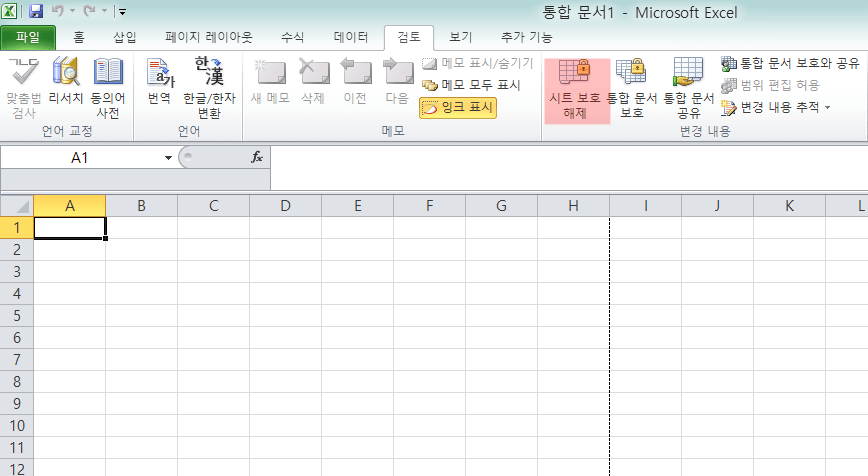Image resolution: width=868 pixels, height=476 pixels.
Task: Click the Excel application icon in title bar
Action: pyautogui.click(x=9, y=11)
